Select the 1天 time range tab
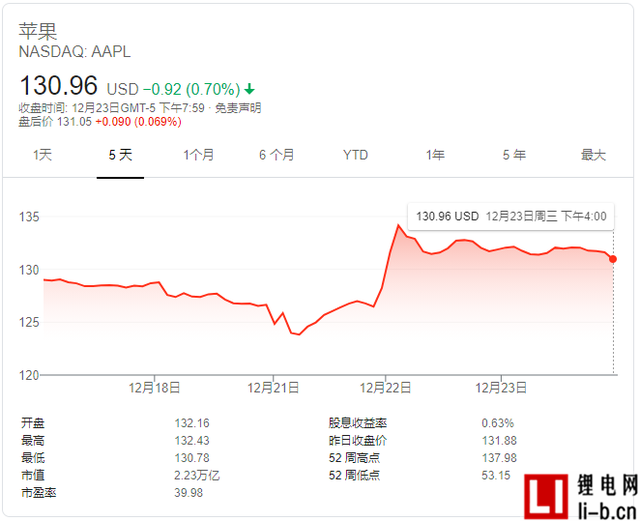 pos(42,155)
